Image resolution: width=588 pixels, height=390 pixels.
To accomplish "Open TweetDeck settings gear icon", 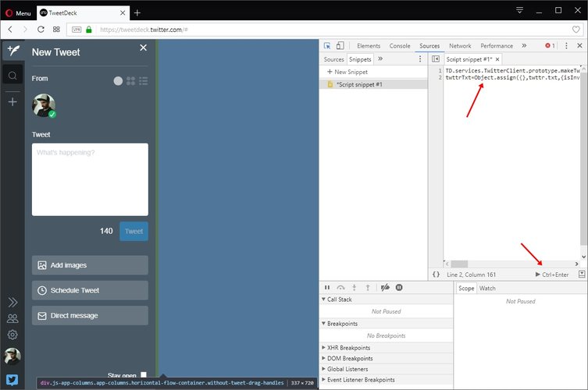I will tap(12, 335).
